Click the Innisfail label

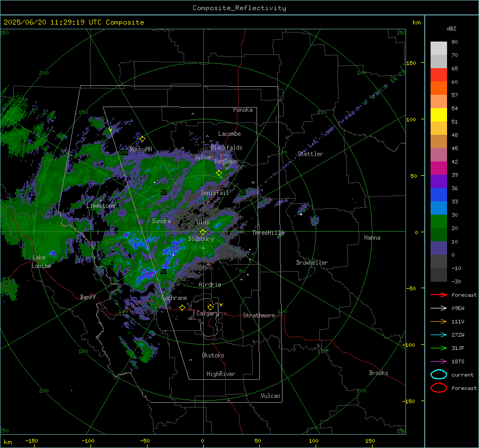pos(214,193)
